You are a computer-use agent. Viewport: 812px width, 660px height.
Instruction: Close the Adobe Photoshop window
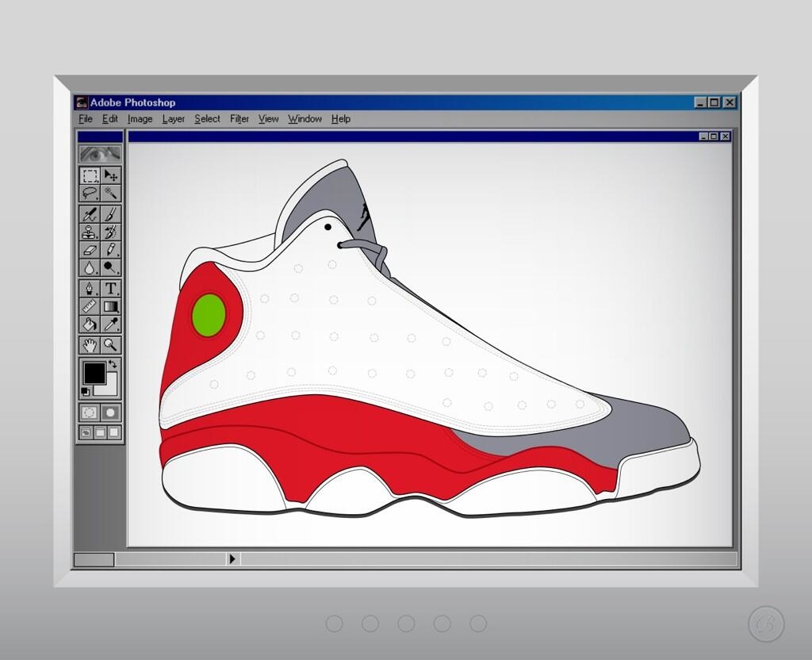pos(730,102)
